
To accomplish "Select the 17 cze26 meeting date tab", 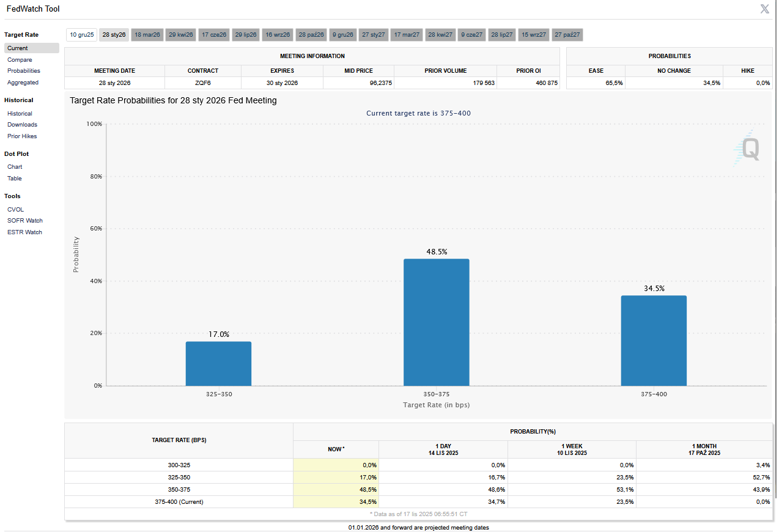I will pyautogui.click(x=214, y=35).
